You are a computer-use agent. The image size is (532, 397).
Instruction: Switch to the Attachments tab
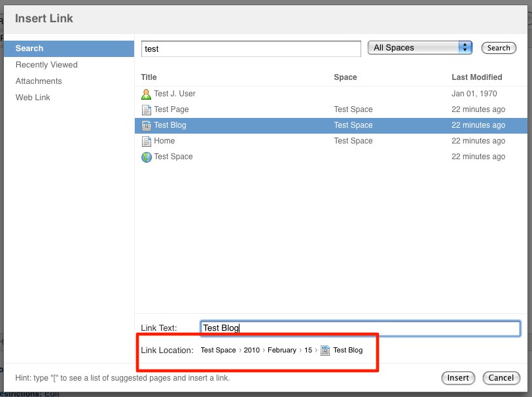(x=39, y=81)
